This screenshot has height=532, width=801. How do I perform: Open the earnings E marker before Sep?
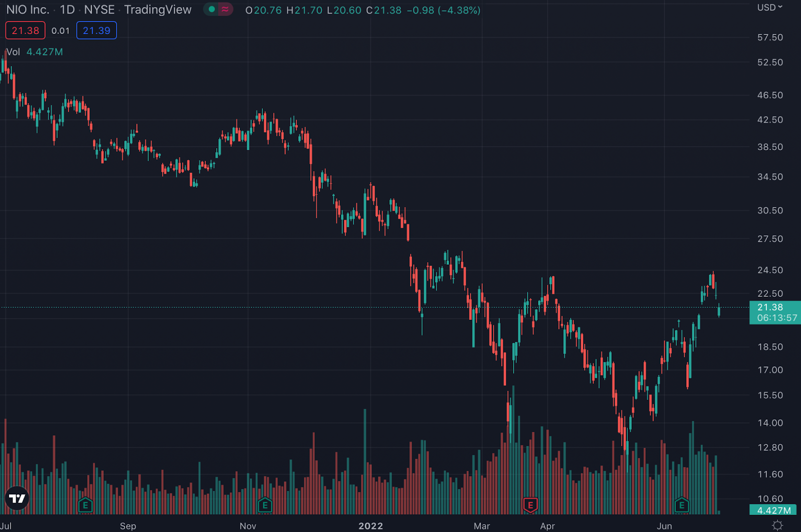coord(86,505)
